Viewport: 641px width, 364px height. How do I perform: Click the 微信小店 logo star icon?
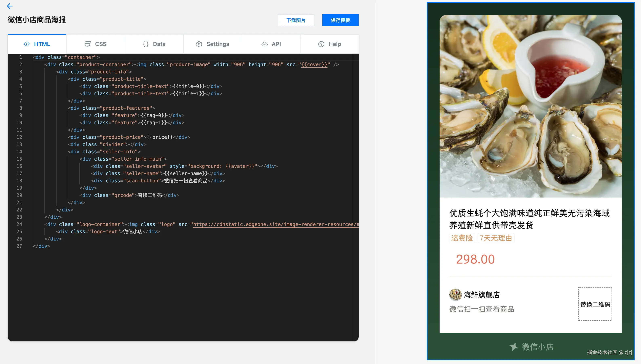pyautogui.click(x=513, y=347)
